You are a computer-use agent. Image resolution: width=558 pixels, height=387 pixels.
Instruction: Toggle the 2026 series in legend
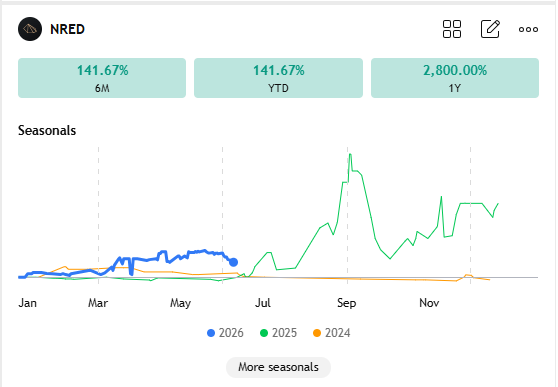coord(225,333)
